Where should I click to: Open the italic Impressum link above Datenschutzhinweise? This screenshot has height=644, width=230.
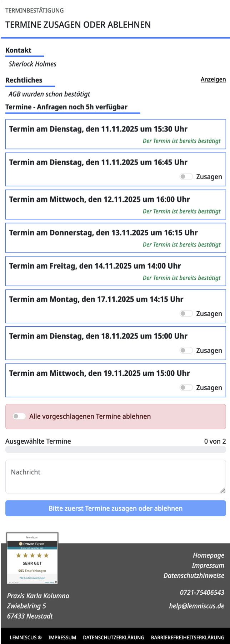click(208, 565)
